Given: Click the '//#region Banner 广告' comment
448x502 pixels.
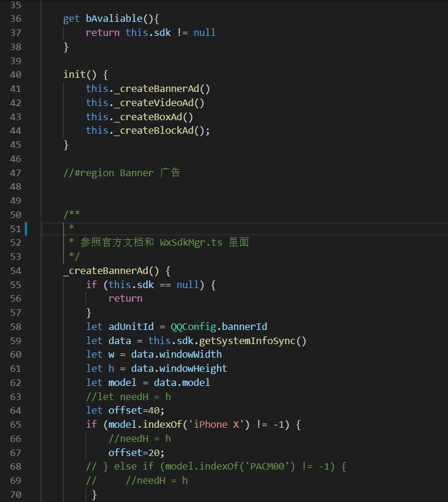Looking at the screenshot, I should 121,173.
